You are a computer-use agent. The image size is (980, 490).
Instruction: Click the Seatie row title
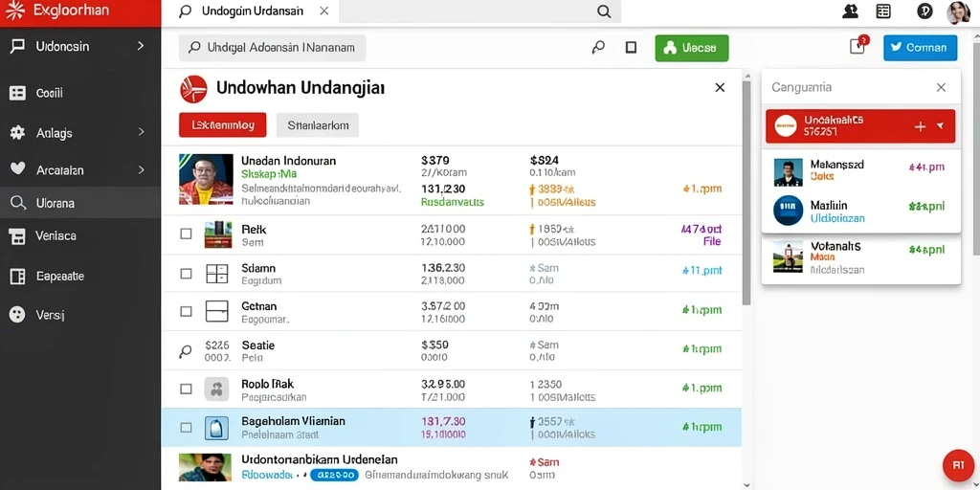[x=257, y=345]
